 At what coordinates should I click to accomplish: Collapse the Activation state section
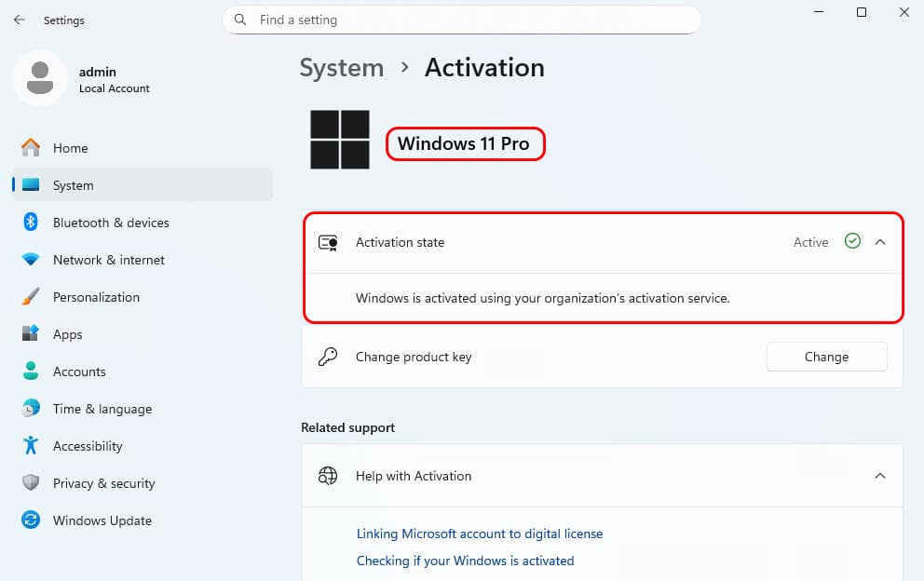point(880,242)
